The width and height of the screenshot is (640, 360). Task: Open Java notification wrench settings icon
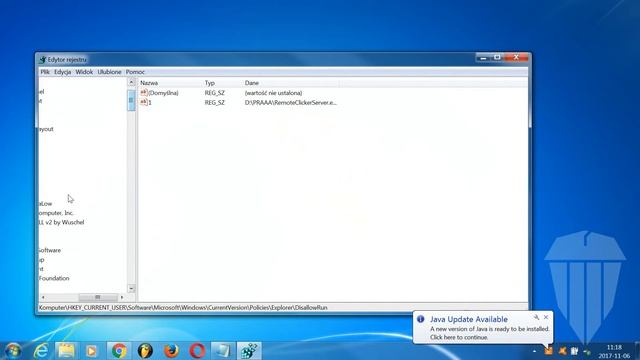pyautogui.click(x=536, y=317)
